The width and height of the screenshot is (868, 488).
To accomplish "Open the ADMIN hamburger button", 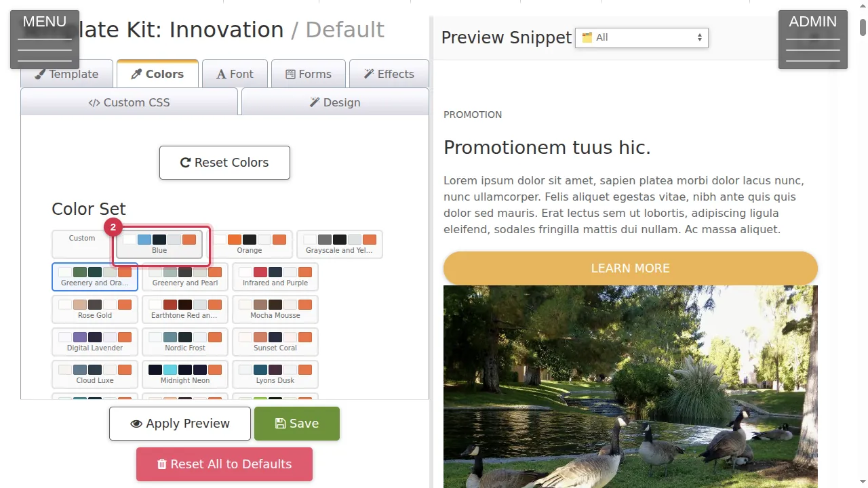I will [x=813, y=39].
